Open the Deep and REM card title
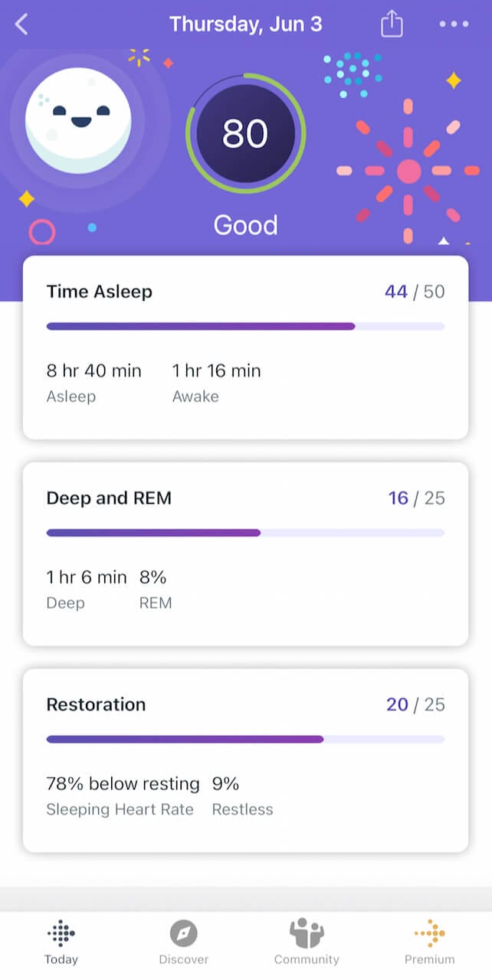 pos(109,498)
